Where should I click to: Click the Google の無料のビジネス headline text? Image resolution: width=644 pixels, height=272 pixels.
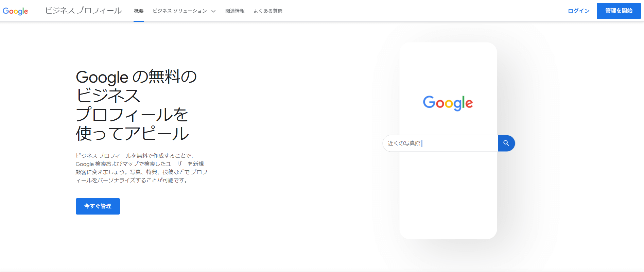[136, 105]
